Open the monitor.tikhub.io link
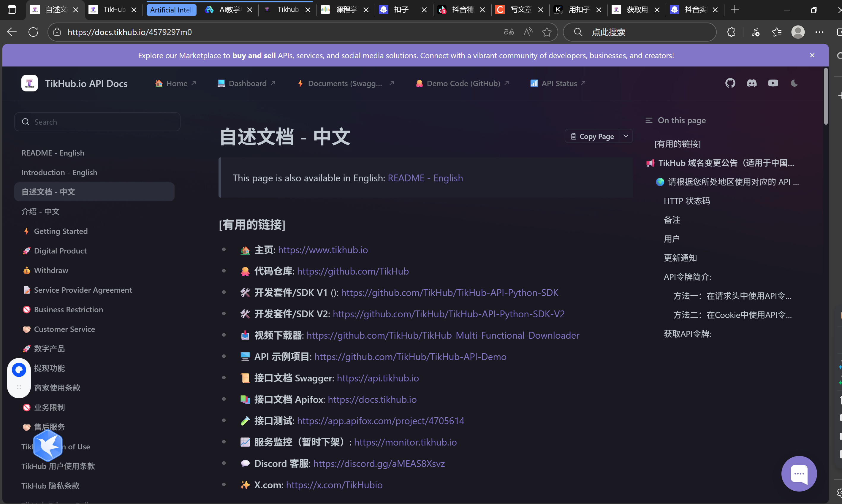The image size is (842, 504). [x=405, y=442]
